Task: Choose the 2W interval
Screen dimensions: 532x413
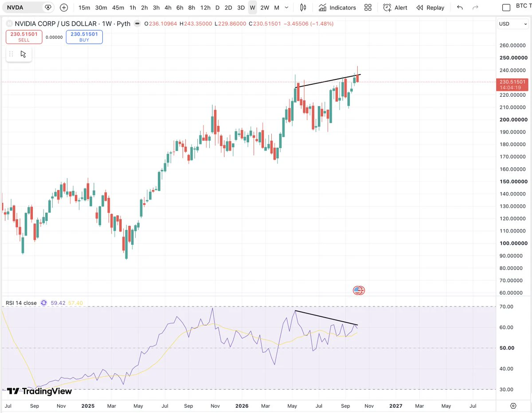Action: [265, 8]
